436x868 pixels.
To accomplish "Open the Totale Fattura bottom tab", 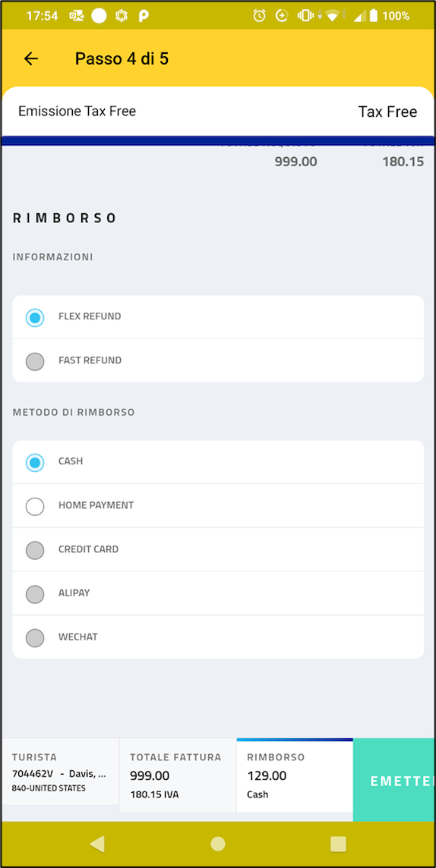I will (x=178, y=775).
